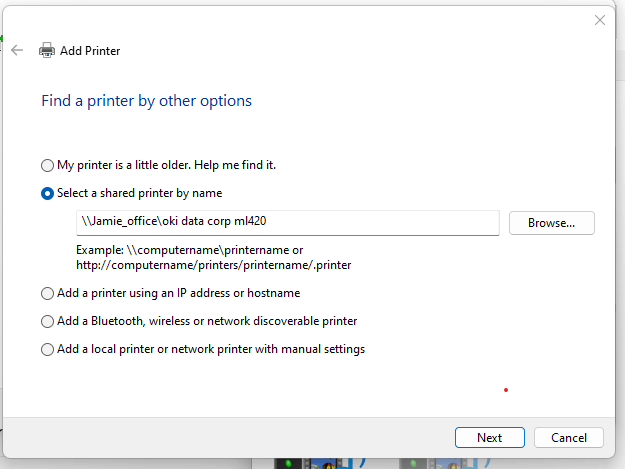Choose 'Add a printer using an IP address'
Image resolution: width=625 pixels, height=469 pixels.
(x=47, y=294)
